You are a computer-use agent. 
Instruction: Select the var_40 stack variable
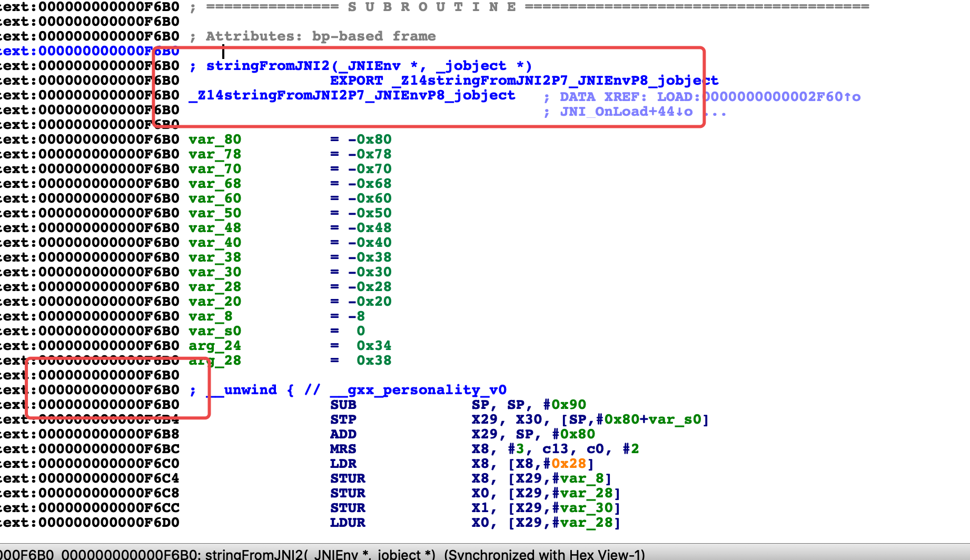[215, 243]
